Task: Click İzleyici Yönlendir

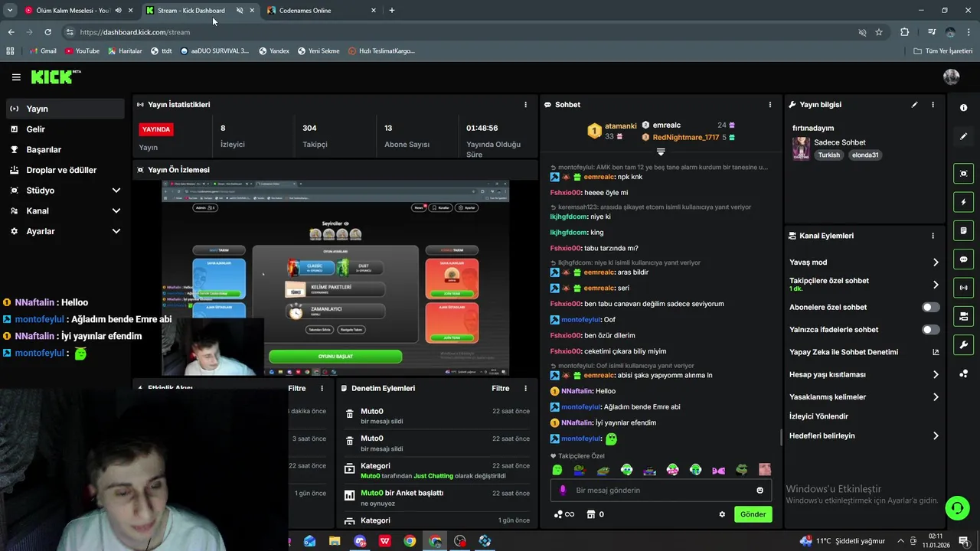Action: pos(818,416)
